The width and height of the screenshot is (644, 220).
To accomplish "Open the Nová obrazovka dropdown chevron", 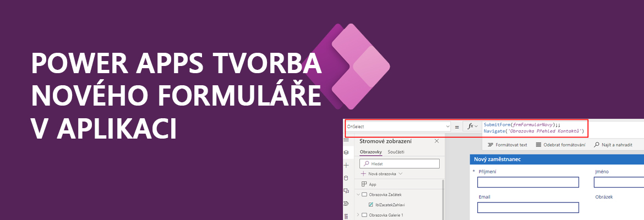I will tap(401, 174).
